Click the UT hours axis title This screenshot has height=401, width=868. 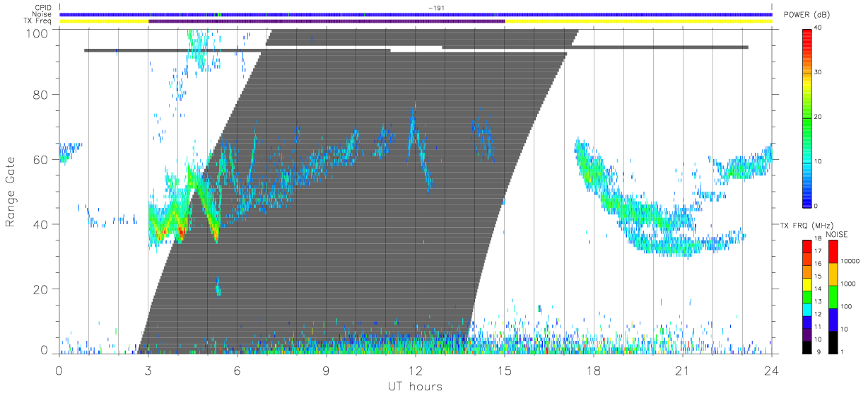tap(415, 387)
